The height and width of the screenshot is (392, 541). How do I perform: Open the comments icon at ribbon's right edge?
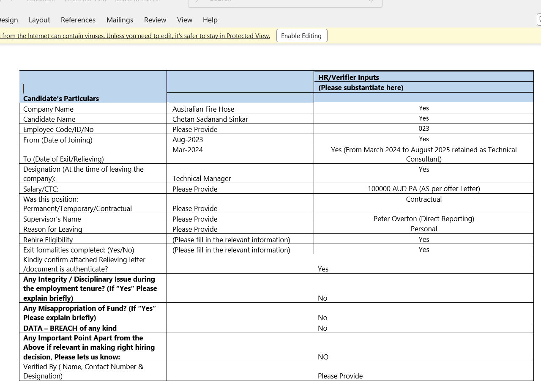[x=539, y=19]
